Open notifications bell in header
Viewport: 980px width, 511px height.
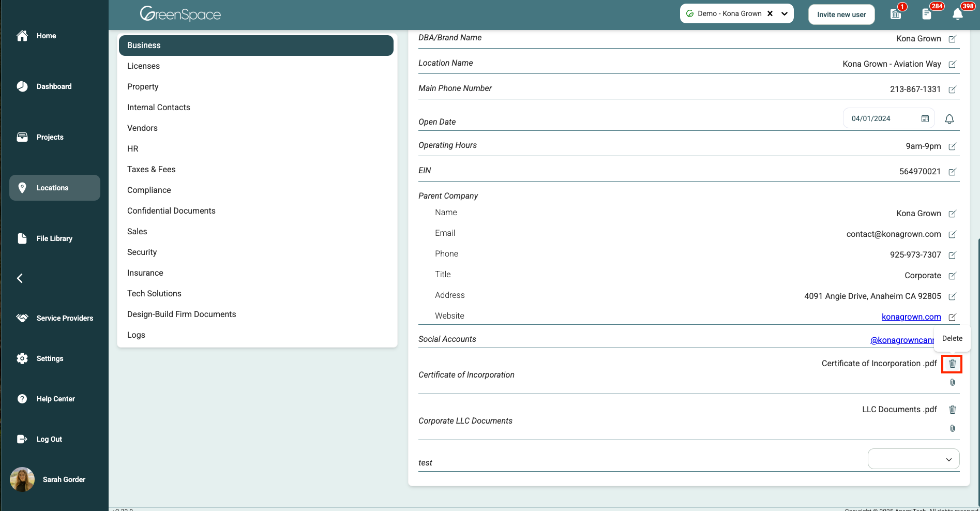point(958,14)
